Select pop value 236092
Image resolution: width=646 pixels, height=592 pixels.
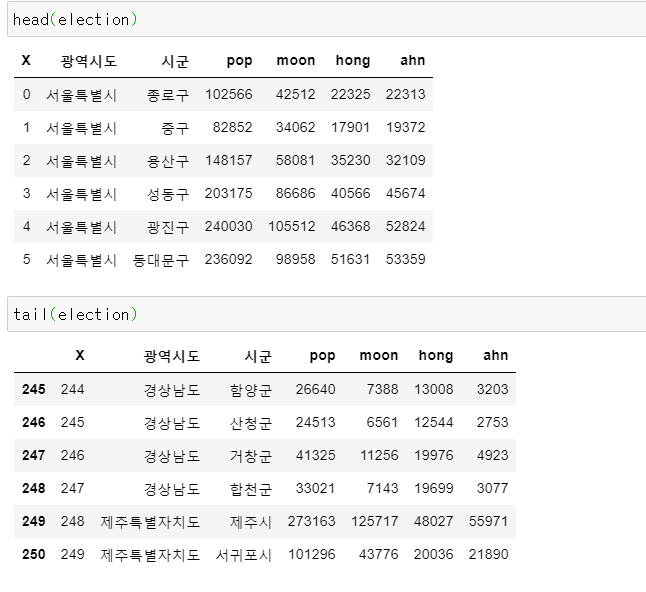click(x=229, y=259)
